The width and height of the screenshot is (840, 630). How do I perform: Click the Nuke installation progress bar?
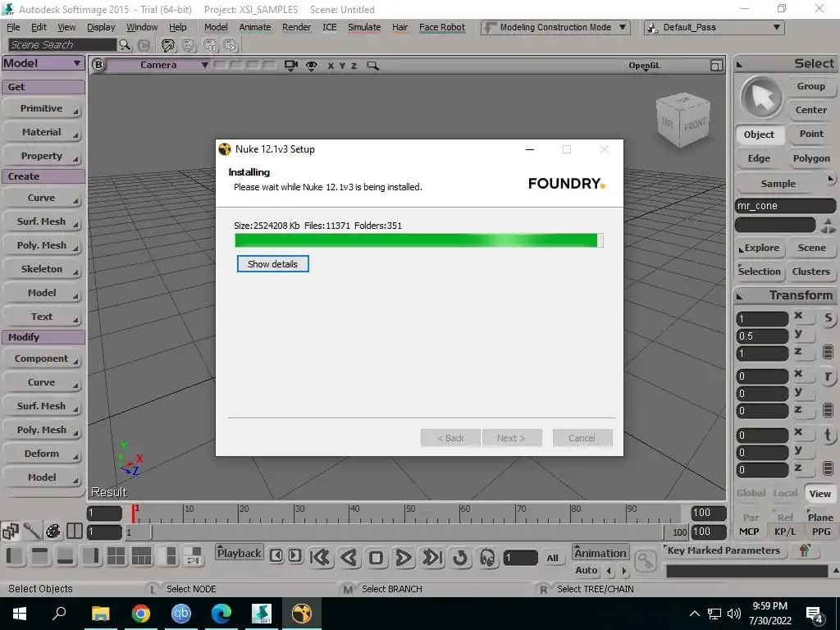pos(419,240)
